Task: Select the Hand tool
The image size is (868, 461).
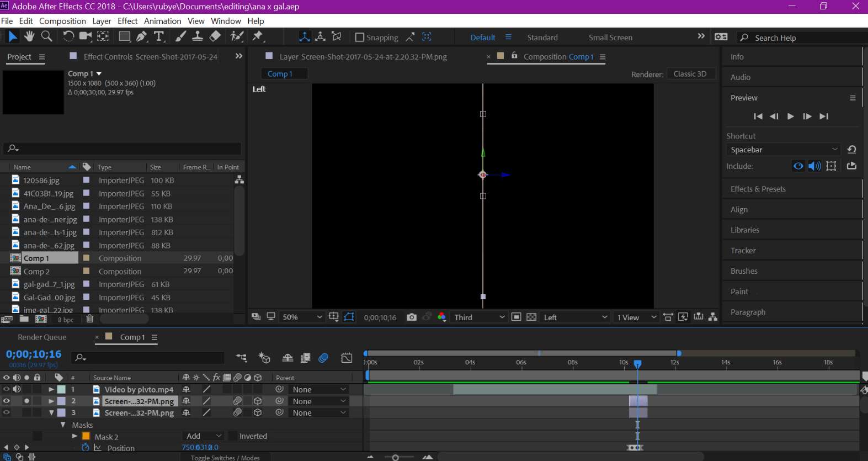Action: [x=29, y=36]
